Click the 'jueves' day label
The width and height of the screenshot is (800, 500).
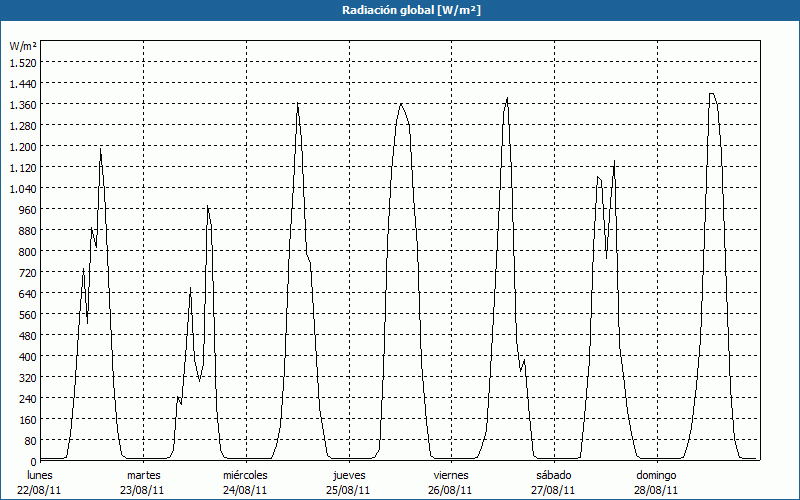pyautogui.click(x=349, y=475)
